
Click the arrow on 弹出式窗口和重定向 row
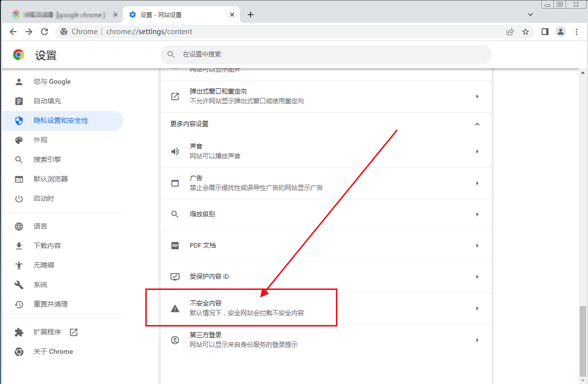pyautogui.click(x=477, y=96)
